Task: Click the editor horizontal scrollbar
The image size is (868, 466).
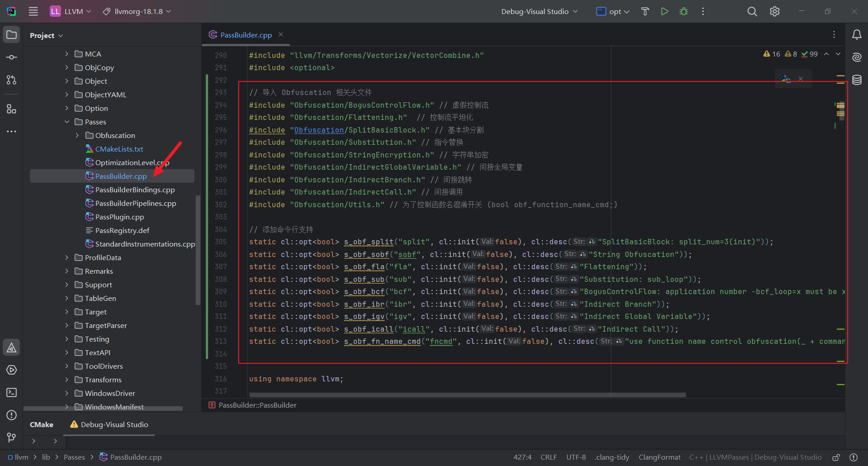Action: click(x=467, y=395)
